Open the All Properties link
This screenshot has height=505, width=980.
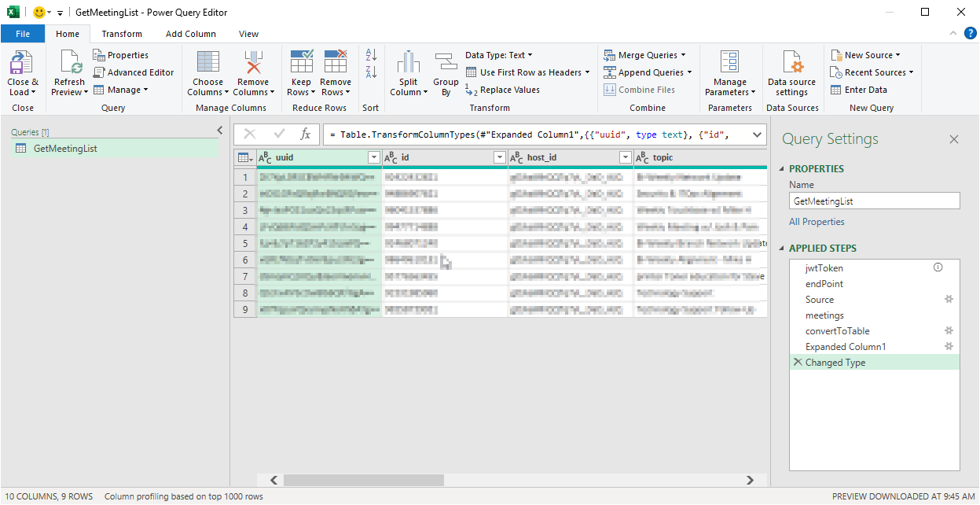tap(817, 222)
